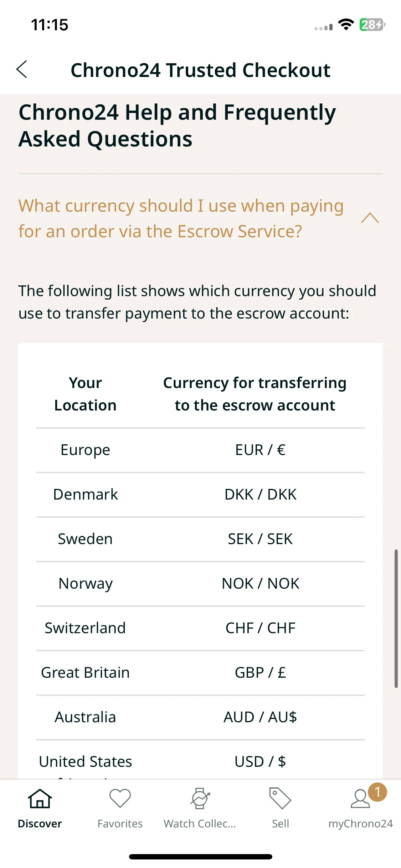Tap the Europe row in currency table

[200, 450]
